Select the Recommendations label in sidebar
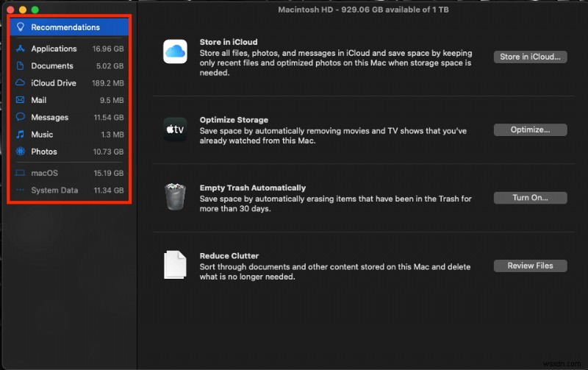Viewport: 588px width, 370px height. tap(65, 27)
